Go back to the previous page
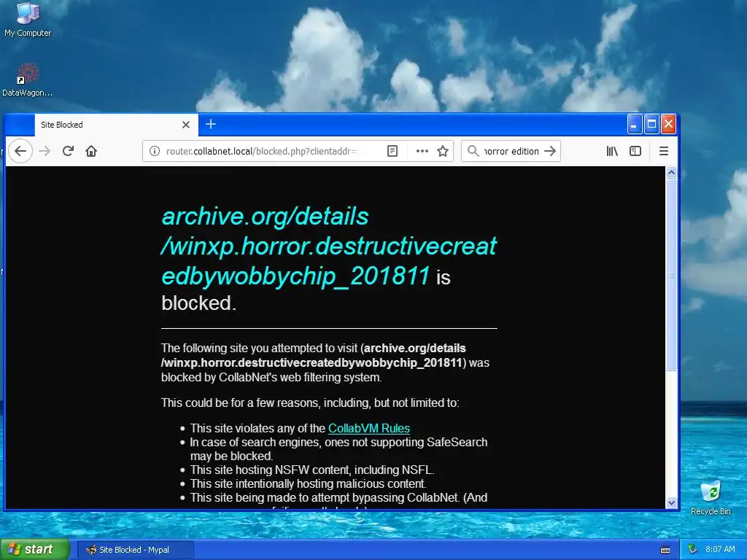Viewport: 747px width, 560px height. pos(20,151)
